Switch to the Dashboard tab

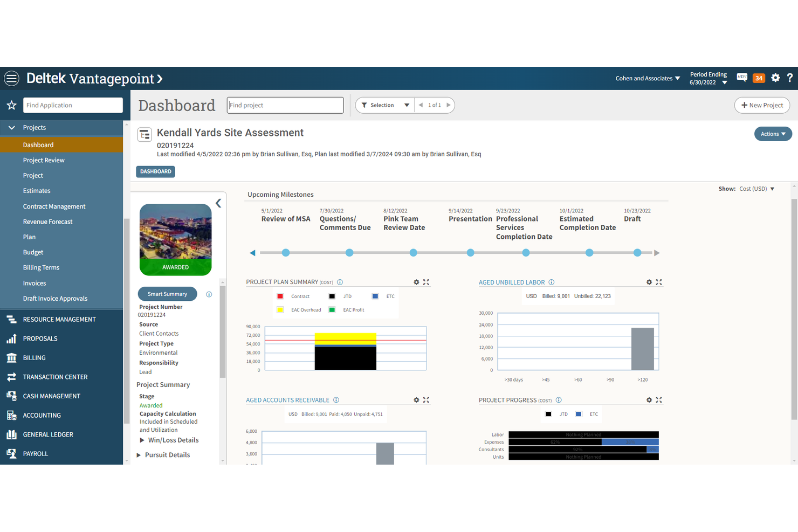pyautogui.click(x=155, y=171)
